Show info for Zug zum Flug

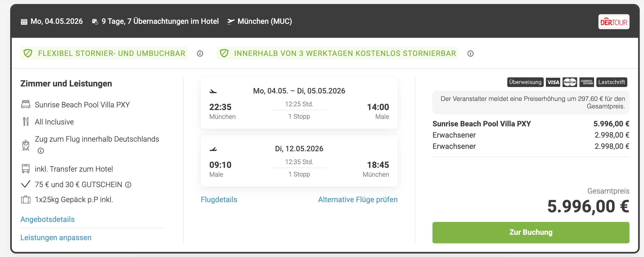point(41,151)
